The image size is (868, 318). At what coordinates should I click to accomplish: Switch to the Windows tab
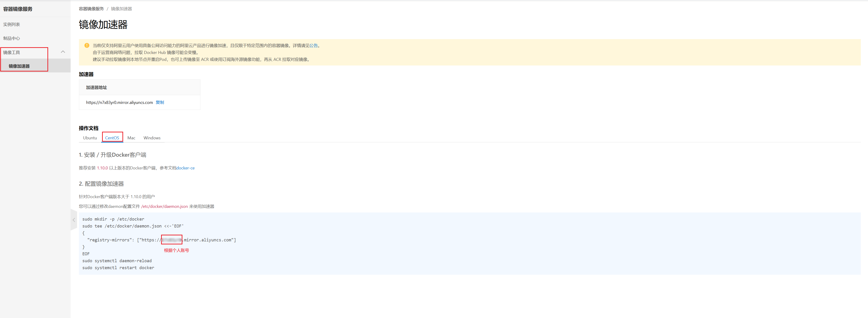point(152,138)
